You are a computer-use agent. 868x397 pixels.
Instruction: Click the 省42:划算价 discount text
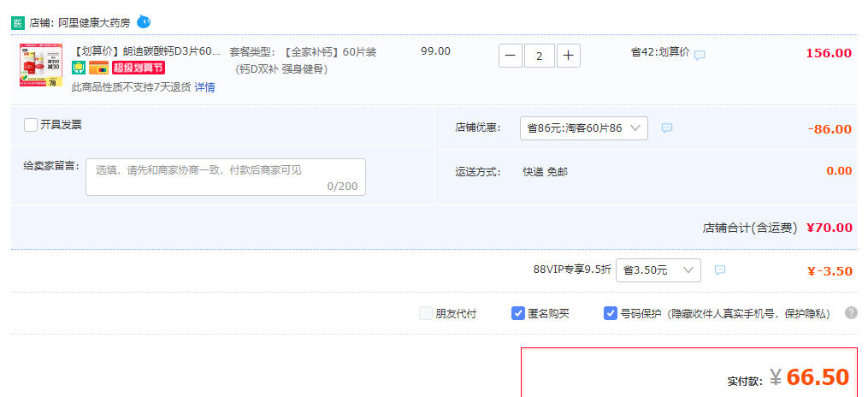pyautogui.click(x=660, y=52)
